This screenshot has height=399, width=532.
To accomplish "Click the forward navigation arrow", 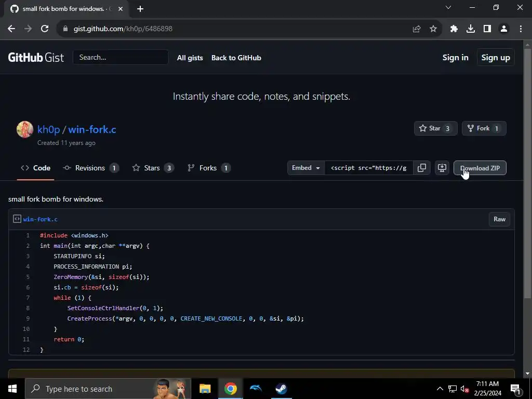I will coord(28,29).
